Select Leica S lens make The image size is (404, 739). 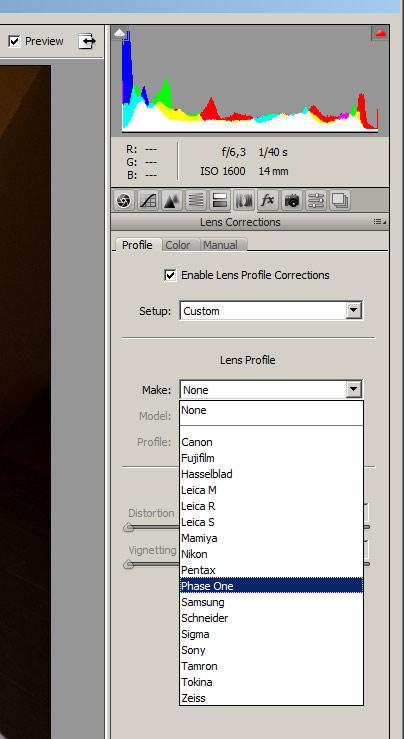(271, 522)
